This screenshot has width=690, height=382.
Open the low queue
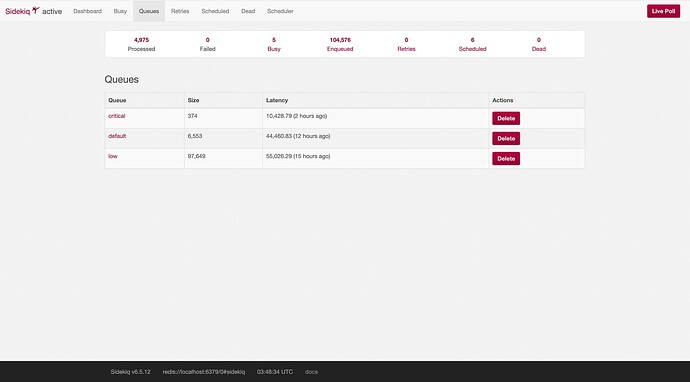[x=113, y=156]
